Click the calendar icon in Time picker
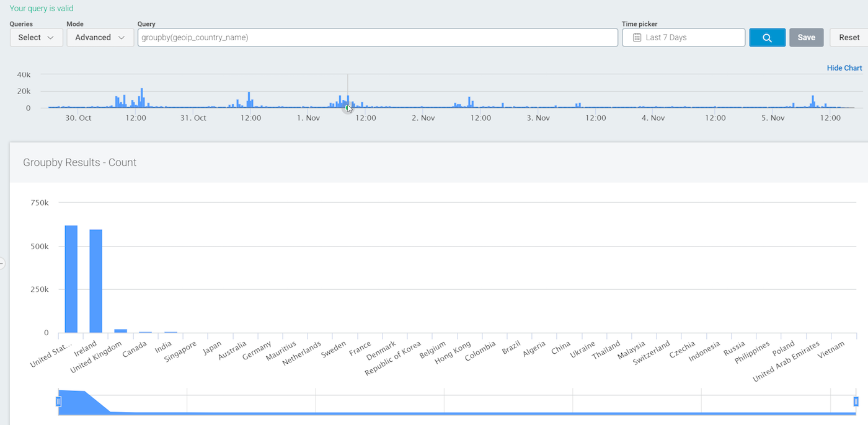The height and width of the screenshot is (425, 868). point(637,38)
